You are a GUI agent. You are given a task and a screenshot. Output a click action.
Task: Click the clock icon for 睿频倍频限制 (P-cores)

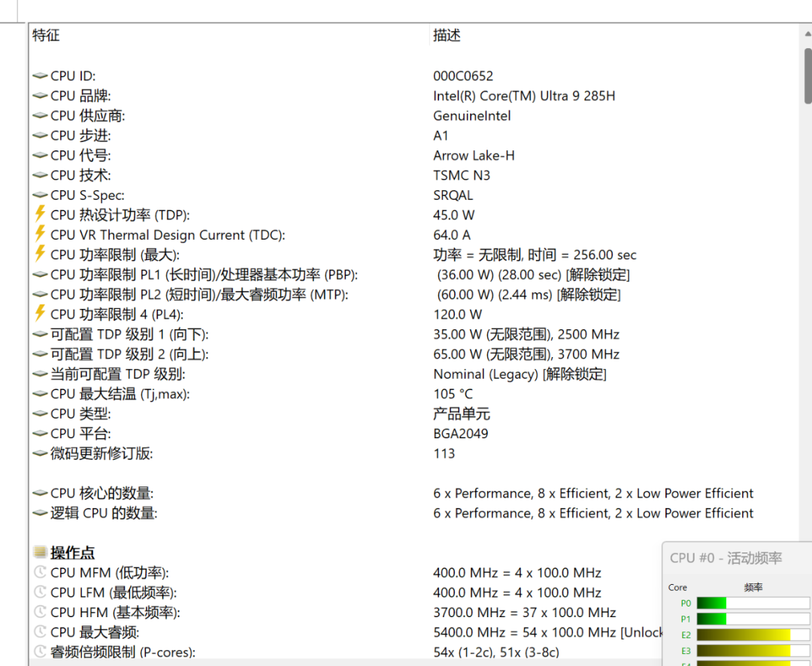(40, 652)
